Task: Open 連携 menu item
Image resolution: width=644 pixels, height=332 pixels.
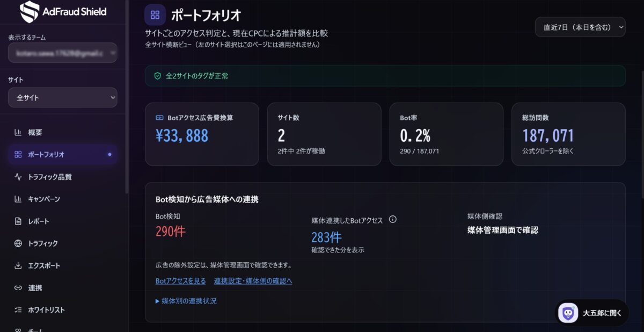Action: click(x=63, y=288)
